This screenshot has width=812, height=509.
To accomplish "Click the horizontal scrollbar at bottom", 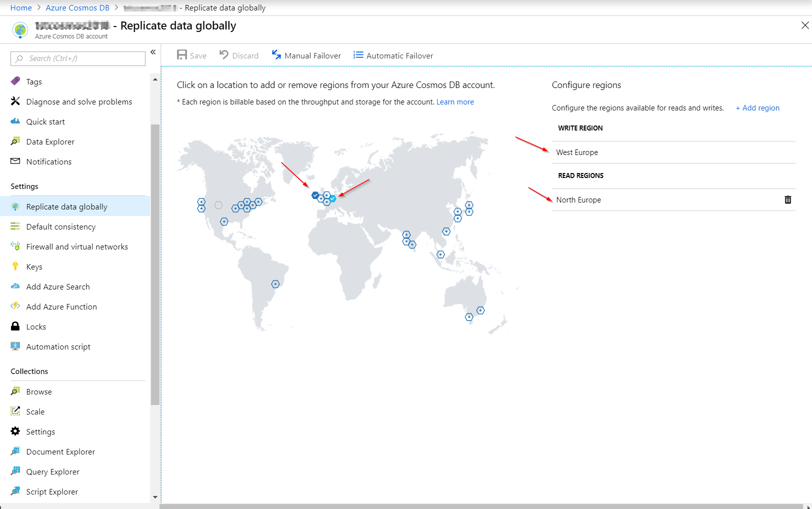I will tap(481, 506).
